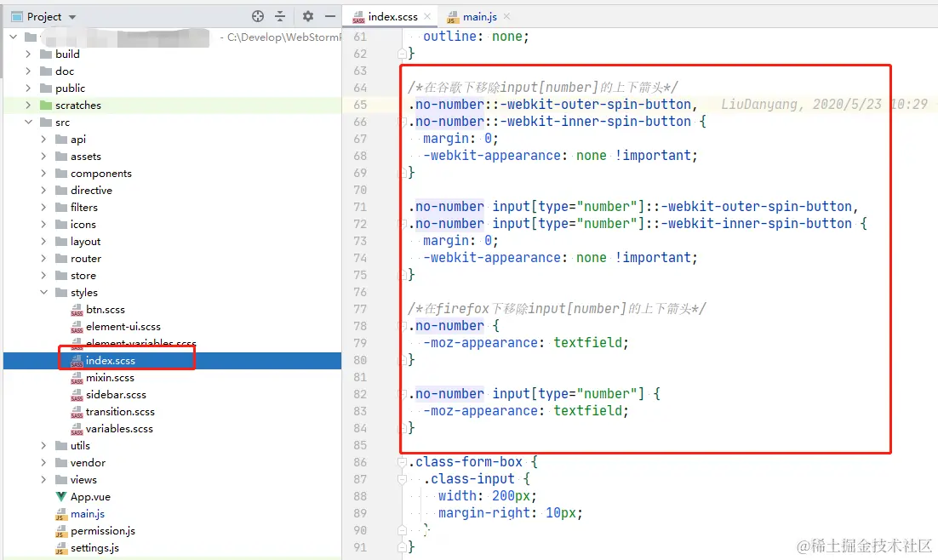
Task: Click the Vue icon next to App.vue
Action: (x=61, y=497)
